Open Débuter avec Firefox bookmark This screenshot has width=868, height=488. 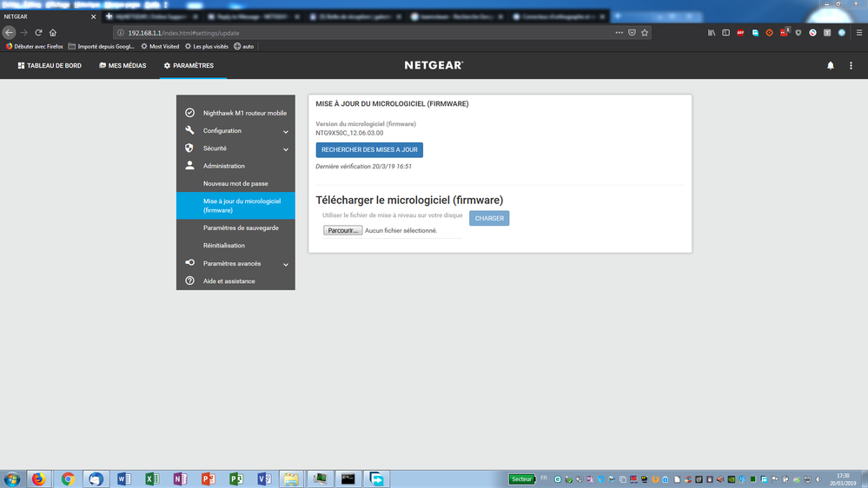tap(34, 47)
